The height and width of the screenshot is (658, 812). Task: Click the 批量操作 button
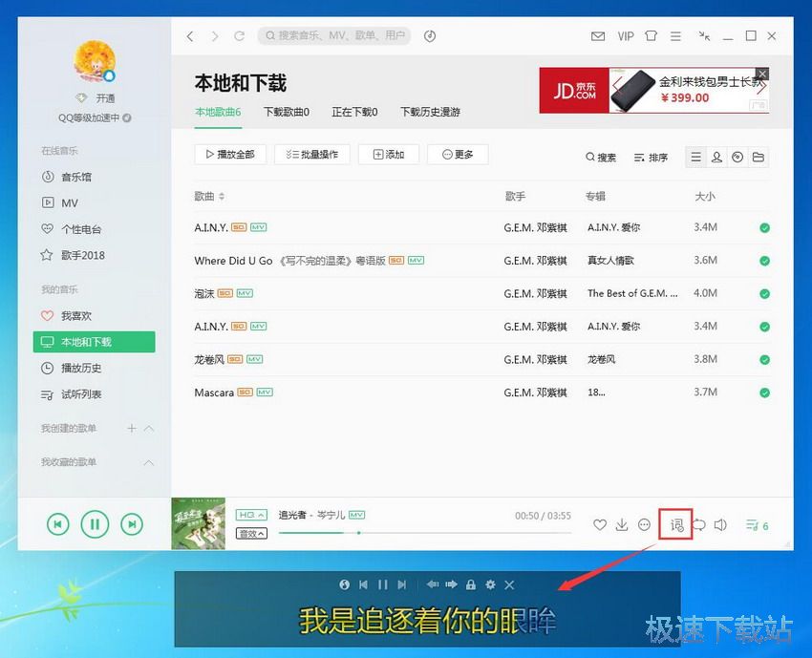[x=312, y=155]
